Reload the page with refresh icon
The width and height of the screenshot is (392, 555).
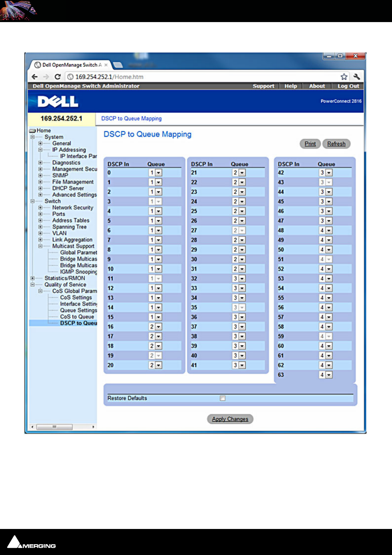pyautogui.click(x=58, y=77)
